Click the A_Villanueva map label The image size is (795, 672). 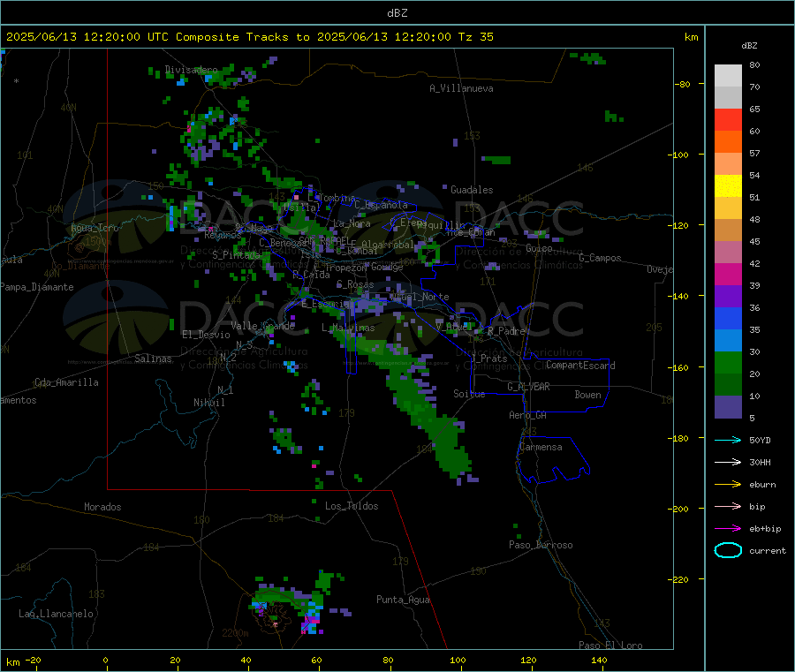tap(461, 88)
